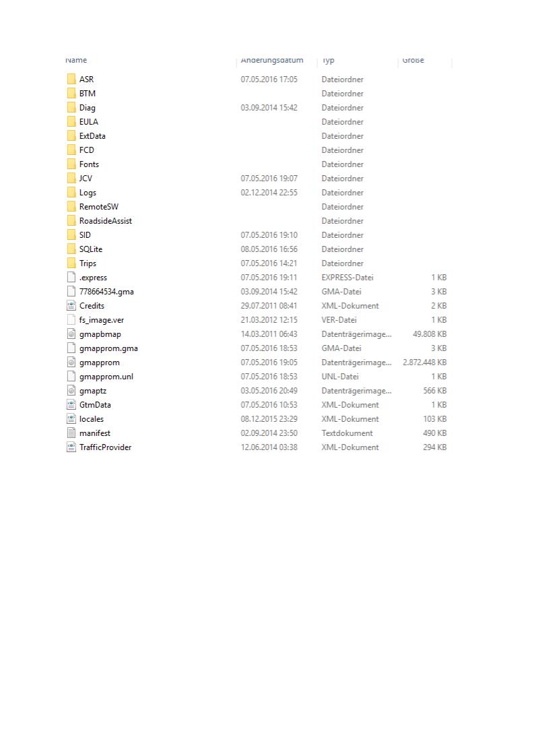Screen dimensions: 534x756
Task: Open the SQLite folder icon
Action: coord(71,249)
